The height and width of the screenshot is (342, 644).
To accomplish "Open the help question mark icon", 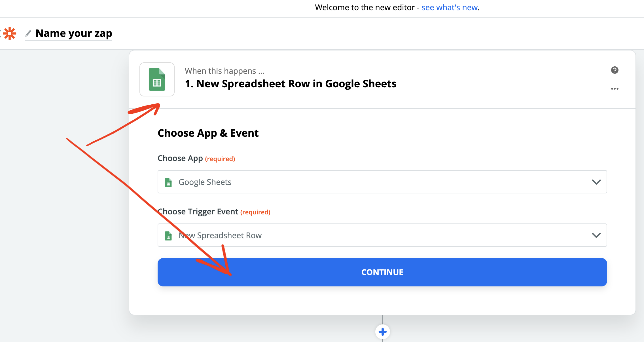I will (x=615, y=70).
